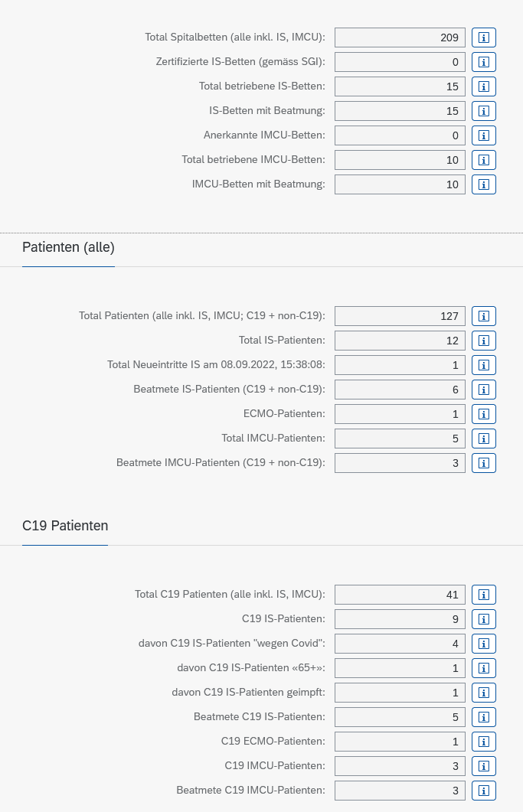The image size is (523, 812).
Task: Click info icon beside ECMO-Patienten
Action: (x=483, y=414)
